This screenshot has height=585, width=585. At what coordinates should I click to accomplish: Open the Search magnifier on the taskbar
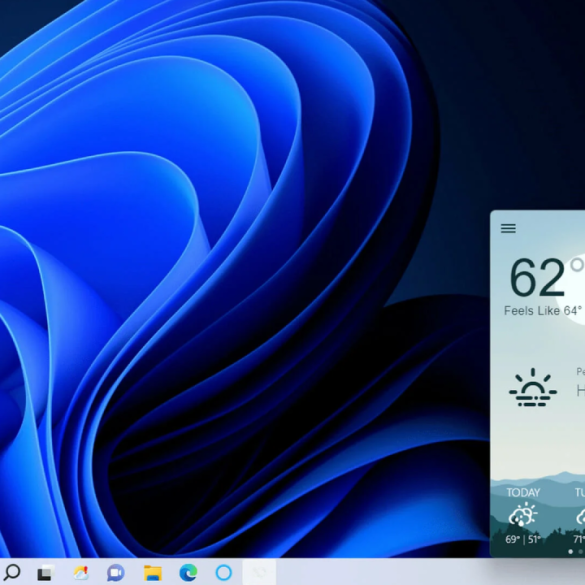click(12, 572)
